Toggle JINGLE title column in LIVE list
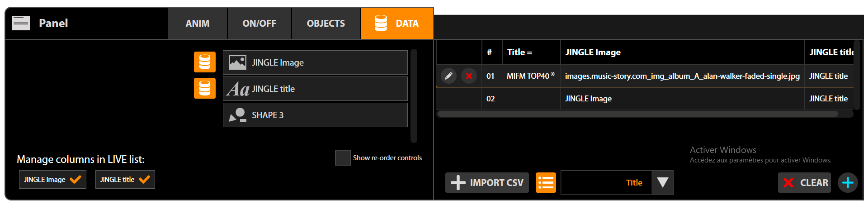Viewport: 868px width, 205px height. (x=125, y=180)
